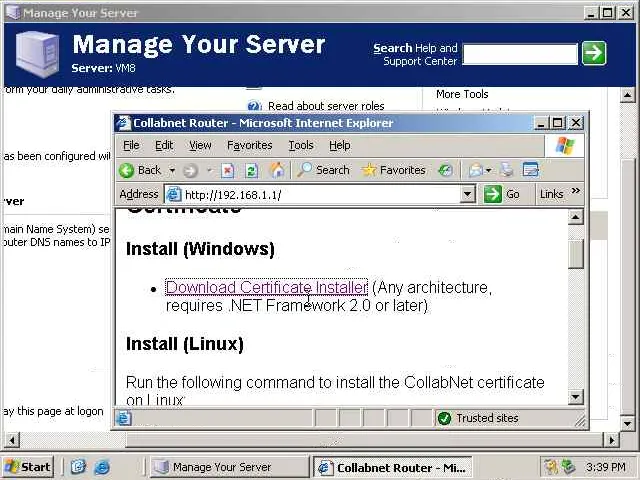This screenshot has width=640, height=480.
Task: Click the Forward arrow in Internet Explorer
Action: [190, 171]
